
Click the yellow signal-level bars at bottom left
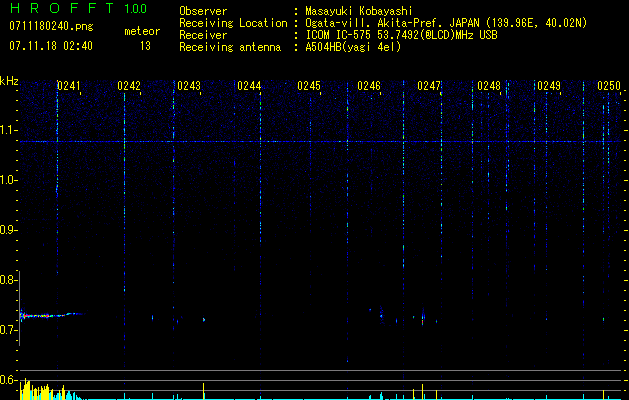tap(42, 390)
